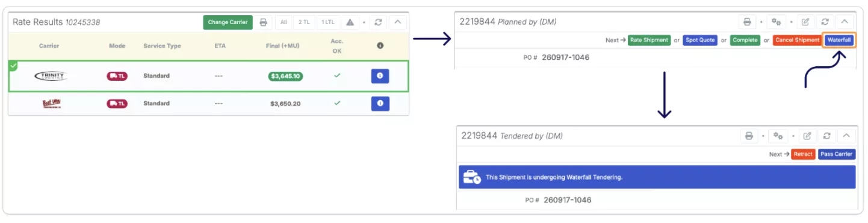Print the Rate Results panel
The width and height of the screenshot is (868, 223).
click(x=263, y=22)
